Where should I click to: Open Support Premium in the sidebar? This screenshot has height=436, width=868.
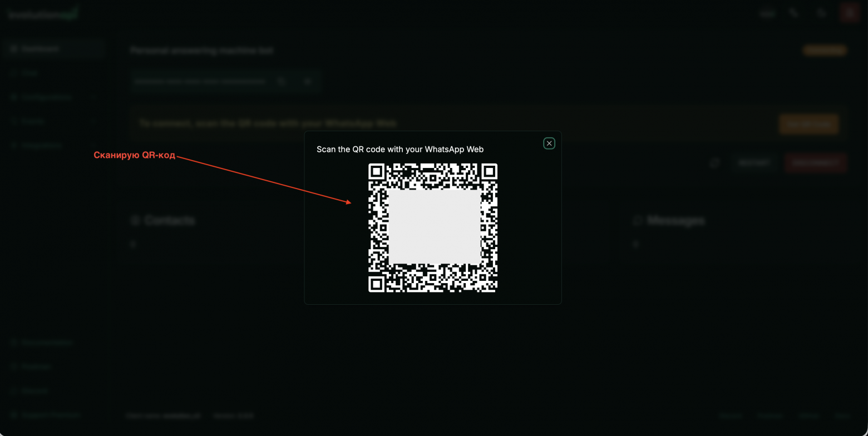point(50,415)
